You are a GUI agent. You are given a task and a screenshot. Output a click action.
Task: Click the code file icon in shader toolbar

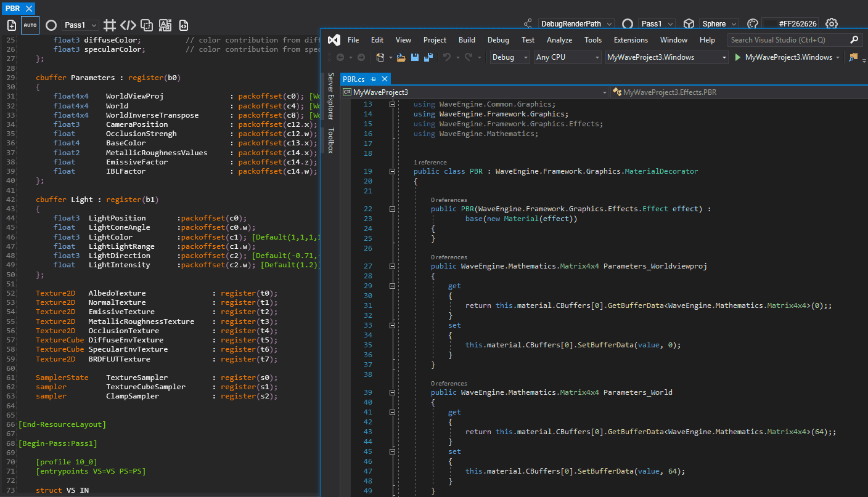pos(184,25)
